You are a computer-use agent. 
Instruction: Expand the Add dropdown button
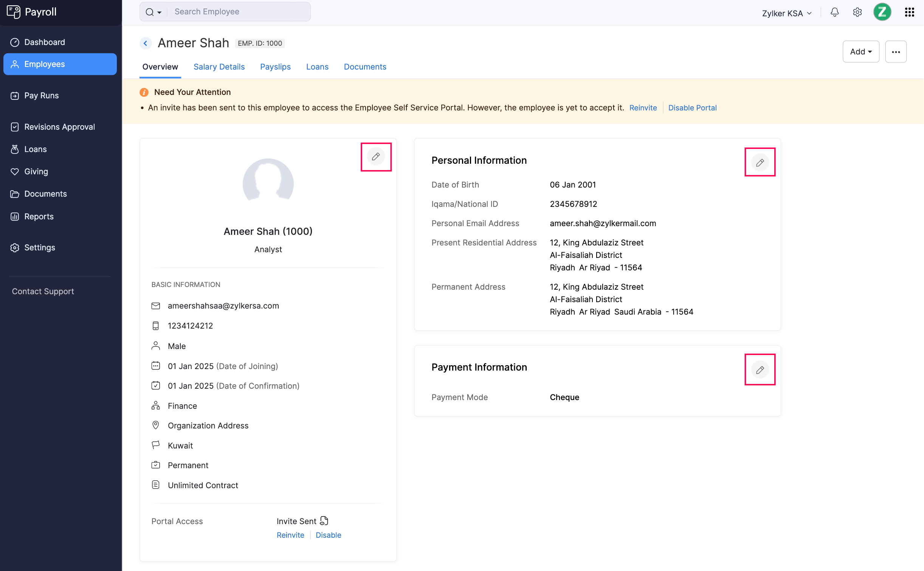861,51
